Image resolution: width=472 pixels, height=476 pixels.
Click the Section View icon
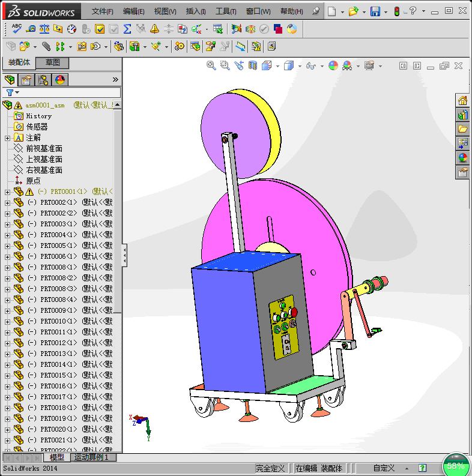[253, 65]
